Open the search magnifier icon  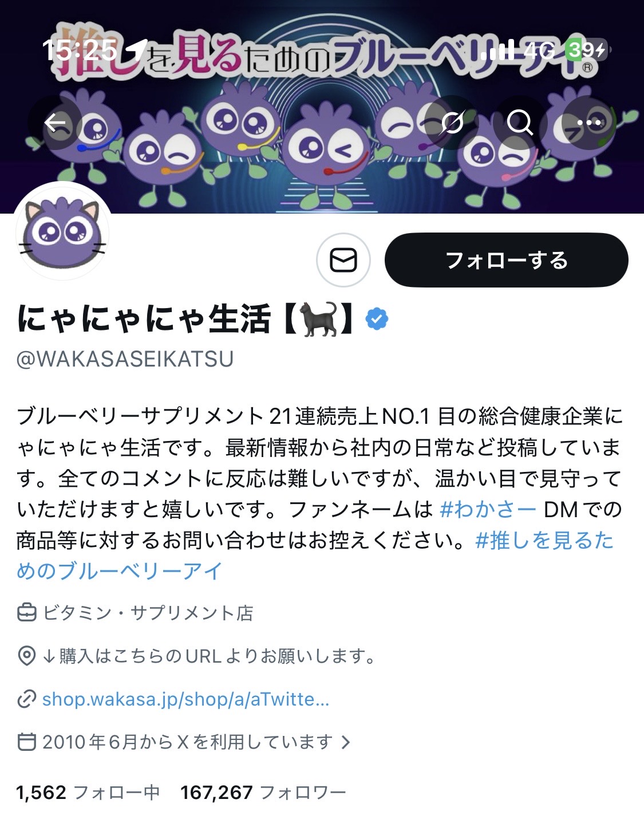(x=520, y=123)
